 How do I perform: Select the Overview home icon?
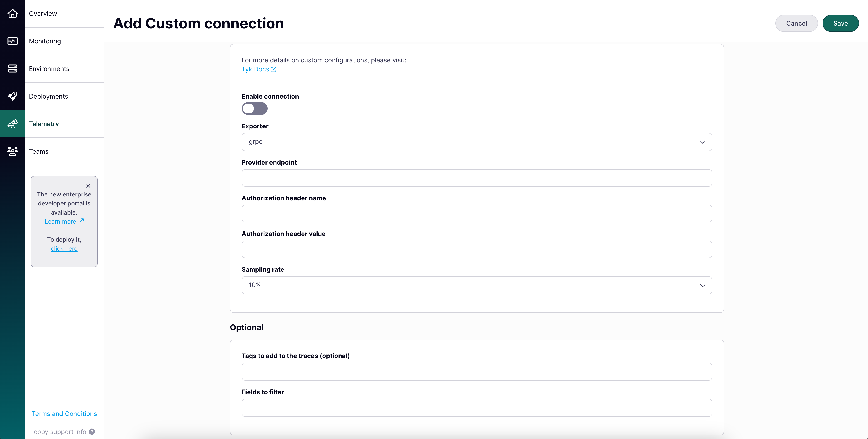click(12, 14)
